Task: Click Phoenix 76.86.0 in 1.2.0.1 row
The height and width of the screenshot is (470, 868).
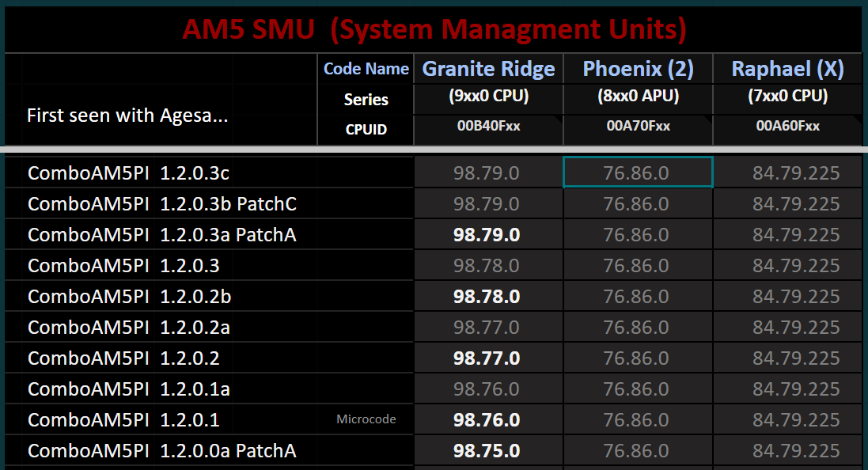Action: coord(639,420)
